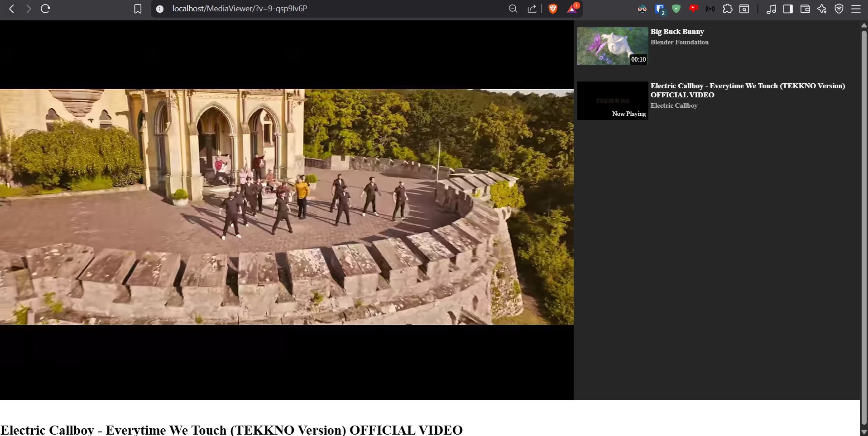Select Electric Callboy Everytime We Touch sidebar title
The height and width of the screenshot is (436, 868).
748,90
